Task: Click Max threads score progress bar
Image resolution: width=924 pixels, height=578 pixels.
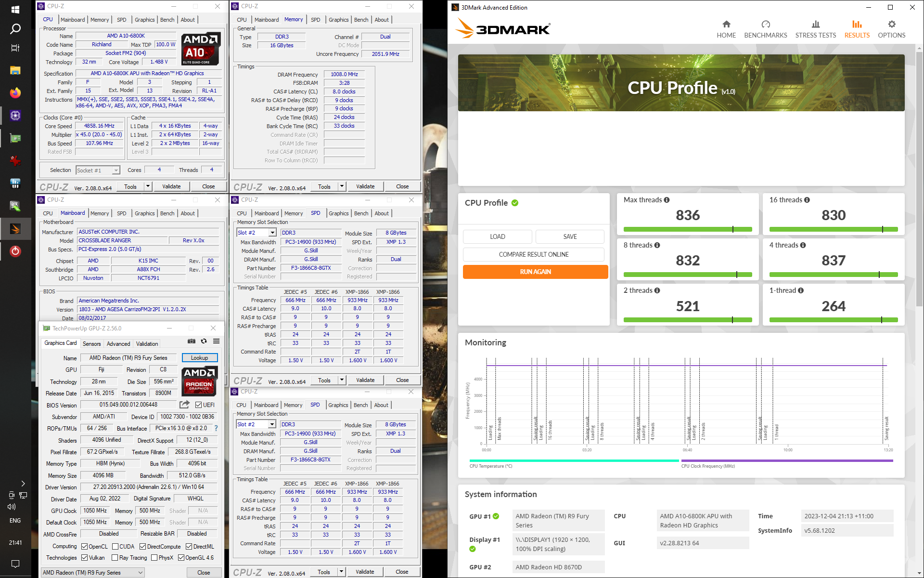Action: pyautogui.click(x=688, y=229)
